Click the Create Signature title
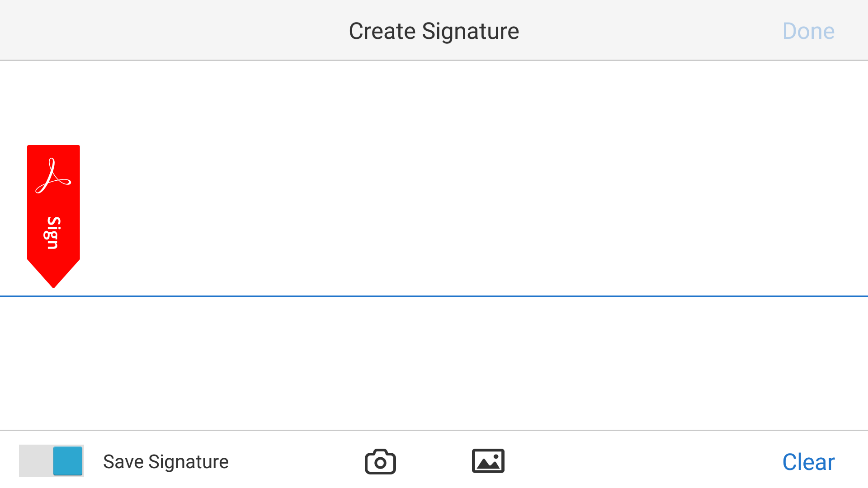The width and height of the screenshot is (868, 488). click(434, 31)
